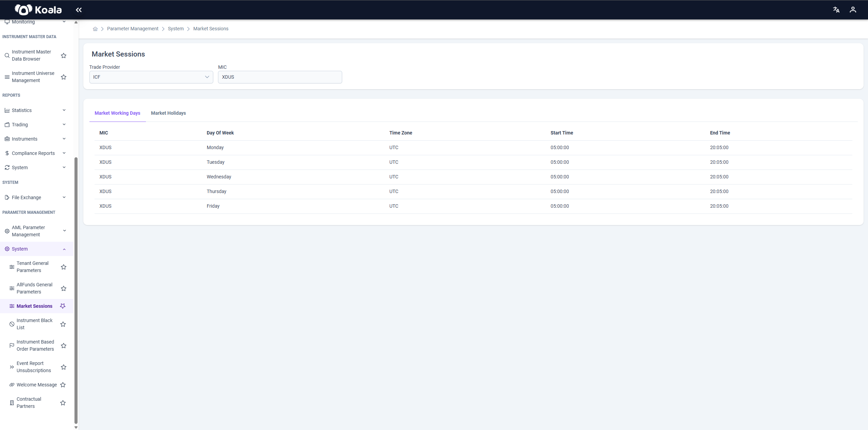Open Welcome Message menu item

pyautogui.click(x=37, y=385)
